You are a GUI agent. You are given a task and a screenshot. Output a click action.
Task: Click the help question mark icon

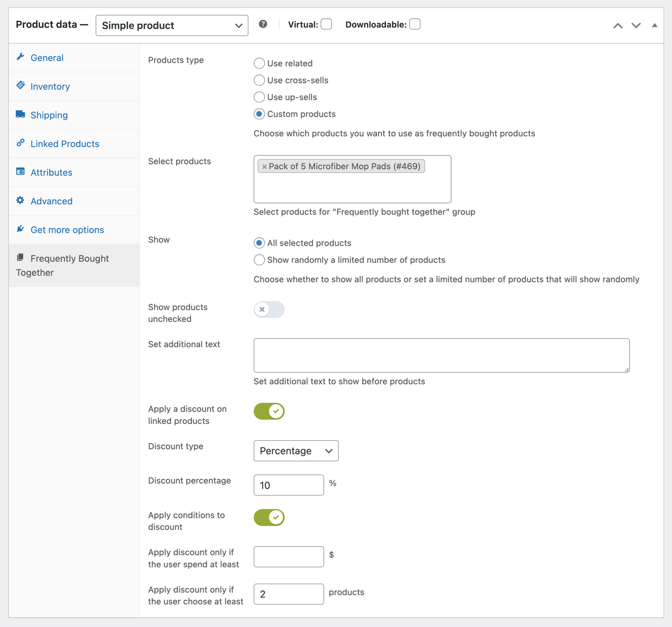[x=263, y=24]
